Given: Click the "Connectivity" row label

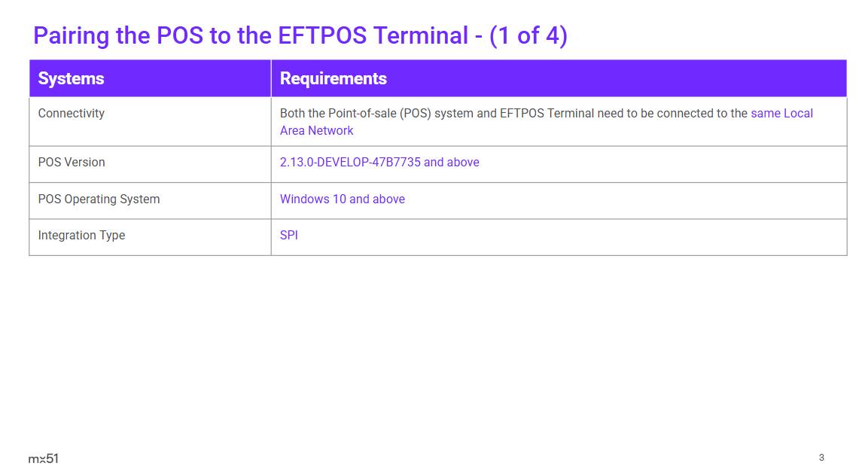Looking at the screenshot, I should 72,114.
